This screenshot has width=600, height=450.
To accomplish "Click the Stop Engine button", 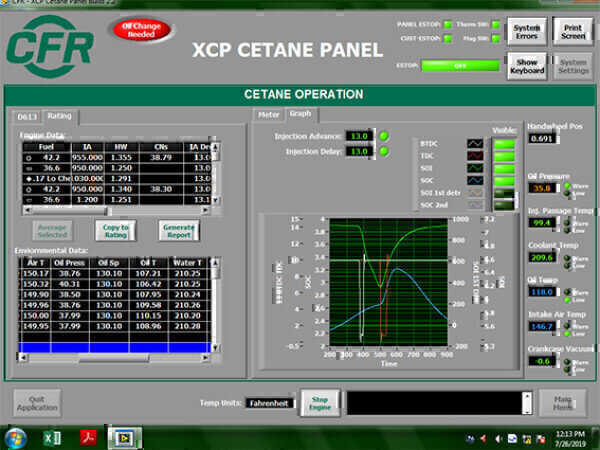I will point(320,403).
